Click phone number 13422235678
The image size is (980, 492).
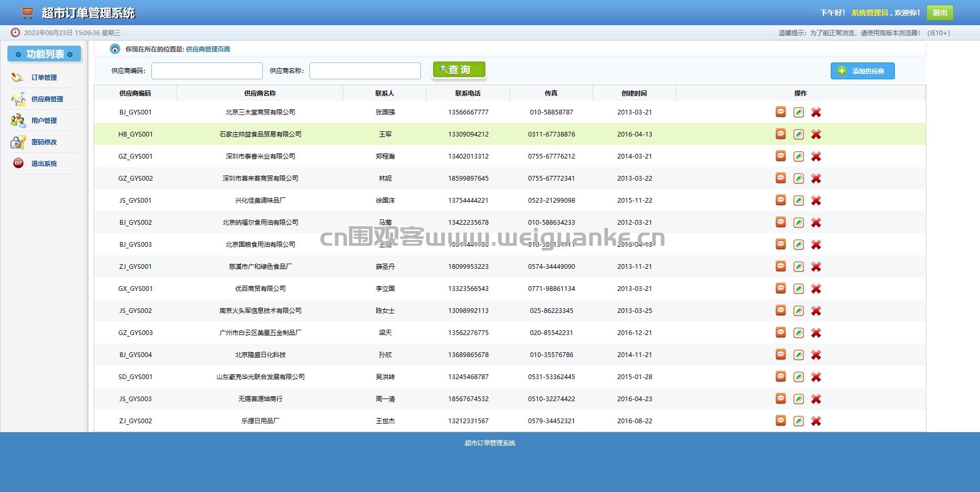[468, 223]
